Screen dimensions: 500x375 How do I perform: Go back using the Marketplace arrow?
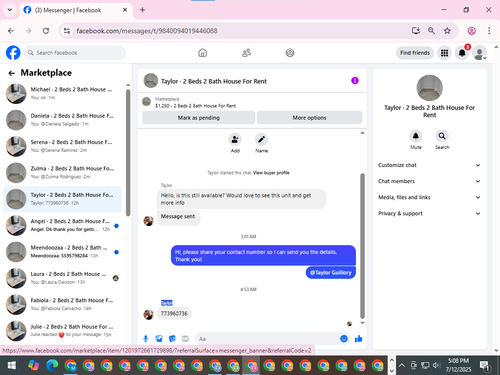[12, 73]
